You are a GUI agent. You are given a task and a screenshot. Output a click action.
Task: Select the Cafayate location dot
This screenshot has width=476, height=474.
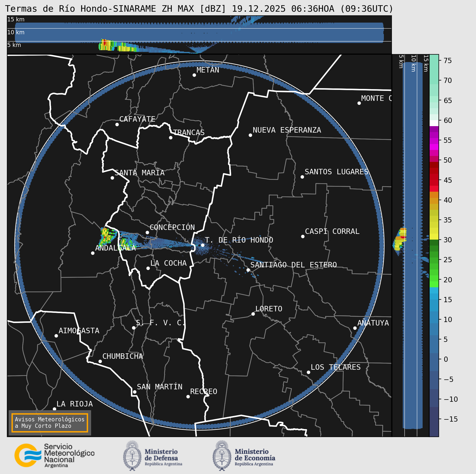(x=117, y=124)
